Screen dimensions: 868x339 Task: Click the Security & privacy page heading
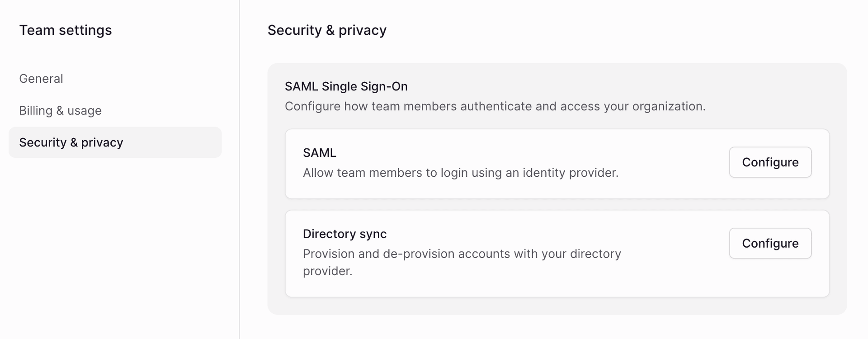327,30
